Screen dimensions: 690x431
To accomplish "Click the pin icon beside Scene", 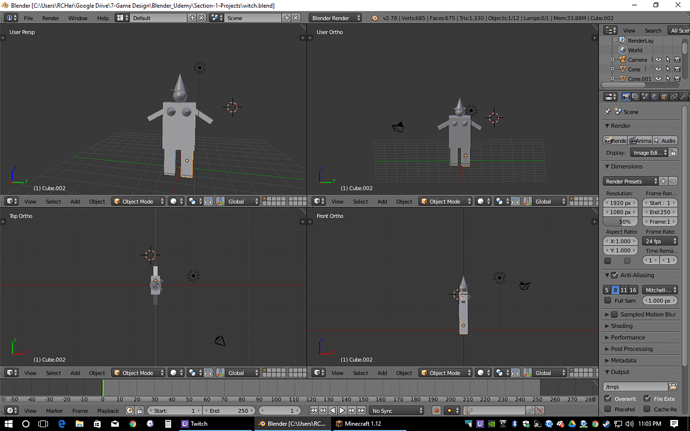I will coord(608,111).
